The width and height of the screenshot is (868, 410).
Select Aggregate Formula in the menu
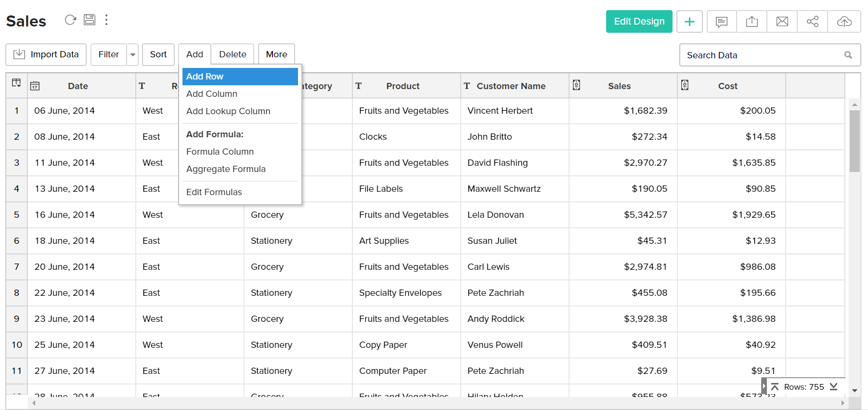pos(226,169)
